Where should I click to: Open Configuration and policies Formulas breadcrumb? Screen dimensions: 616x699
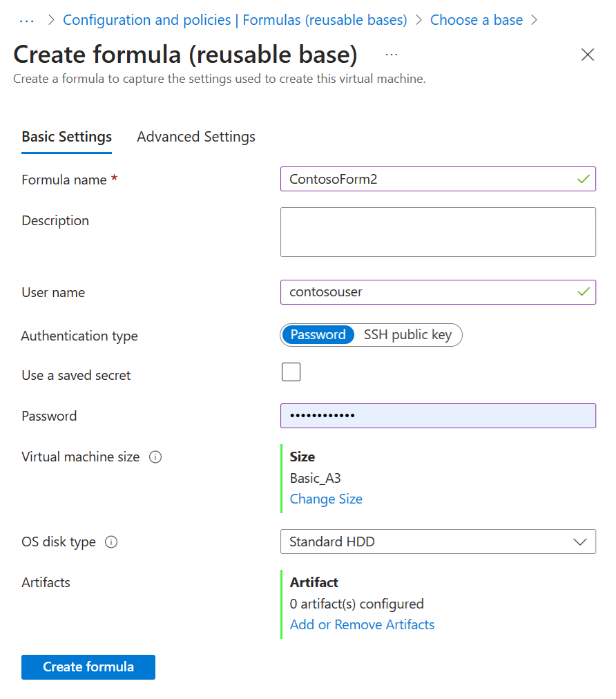(x=235, y=20)
